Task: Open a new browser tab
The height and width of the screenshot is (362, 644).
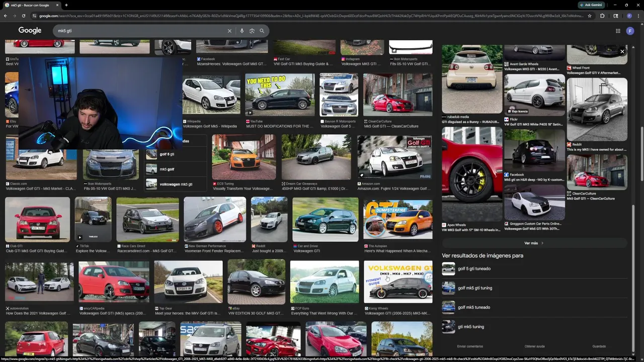Action: (x=66, y=5)
